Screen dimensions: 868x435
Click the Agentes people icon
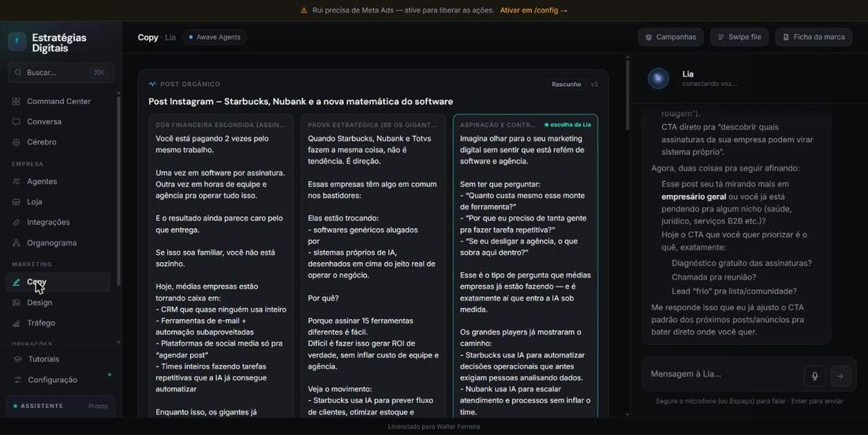pos(16,182)
